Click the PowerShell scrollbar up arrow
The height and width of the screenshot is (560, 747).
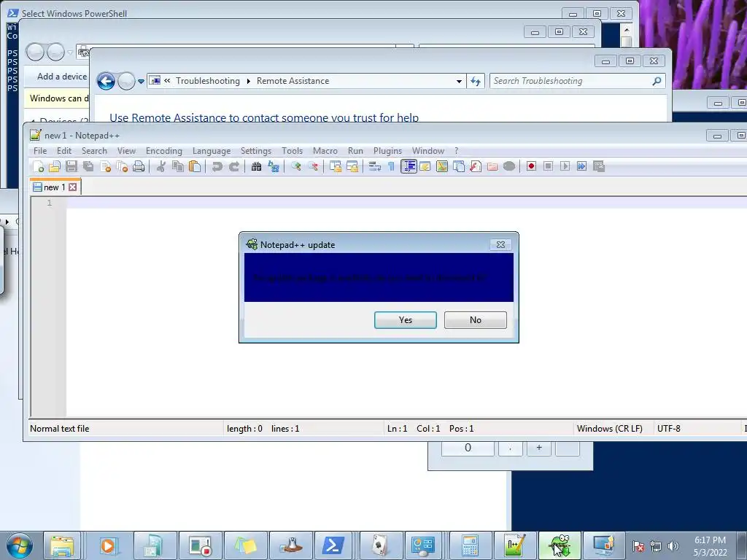(x=627, y=30)
